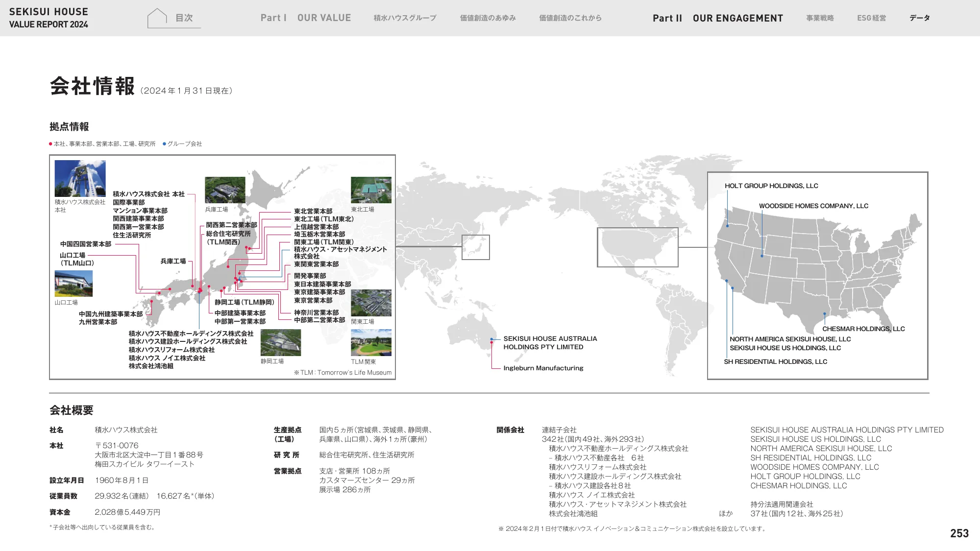This screenshot has width=980, height=551.
Task: Click the 東北営業本部 label
Action: (313, 212)
